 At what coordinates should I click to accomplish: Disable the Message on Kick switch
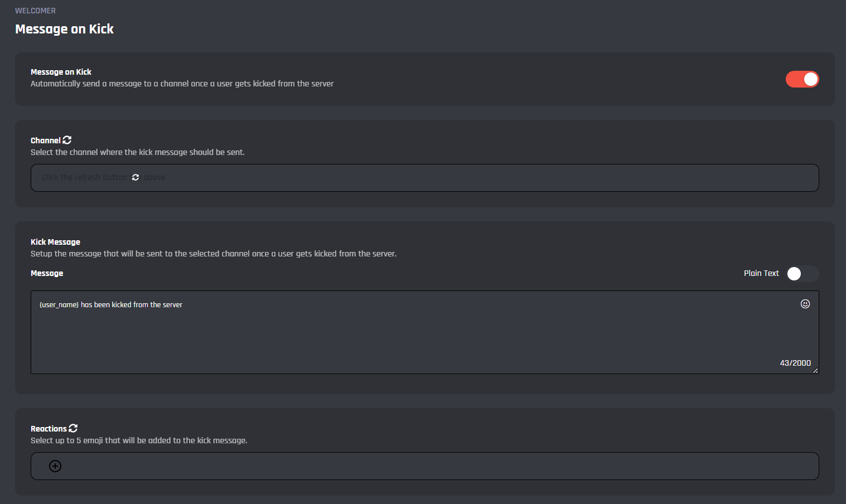(802, 79)
